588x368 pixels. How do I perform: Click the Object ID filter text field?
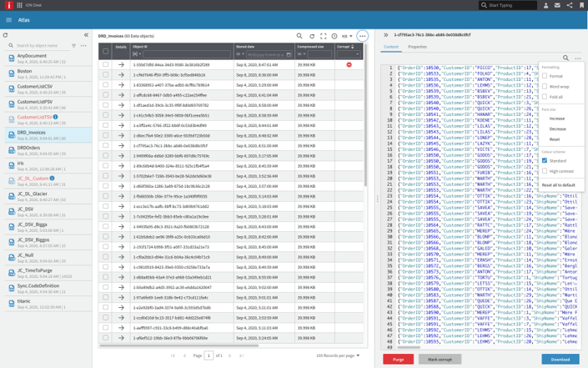pos(186,54)
